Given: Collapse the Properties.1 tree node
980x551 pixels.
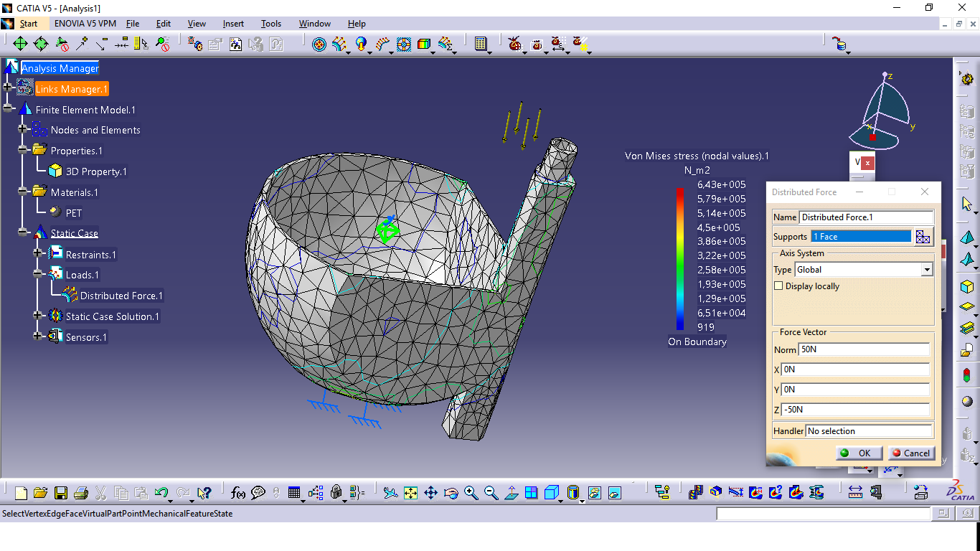Looking at the screenshot, I should [x=23, y=150].
